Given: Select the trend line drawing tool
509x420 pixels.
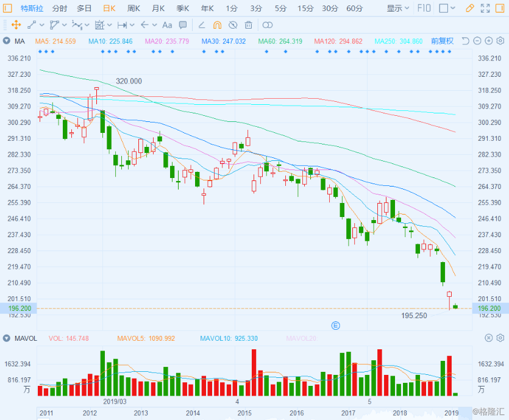Looking at the screenshot, I should click(x=32, y=24).
